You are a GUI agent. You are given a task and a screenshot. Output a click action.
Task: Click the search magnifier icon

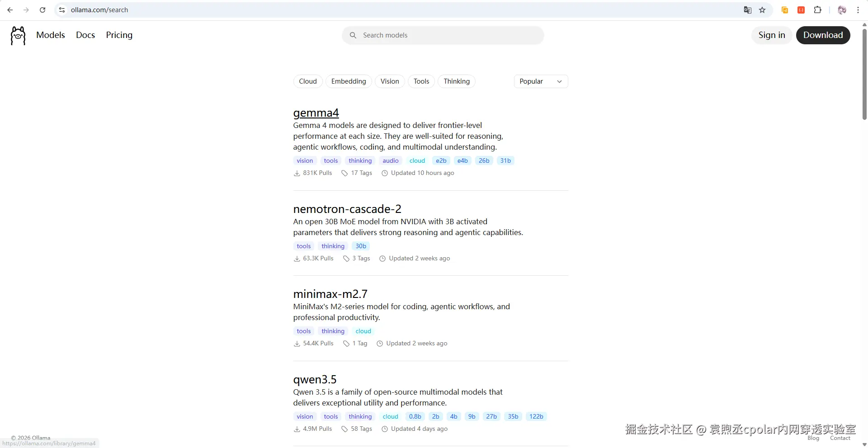point(353,35)
